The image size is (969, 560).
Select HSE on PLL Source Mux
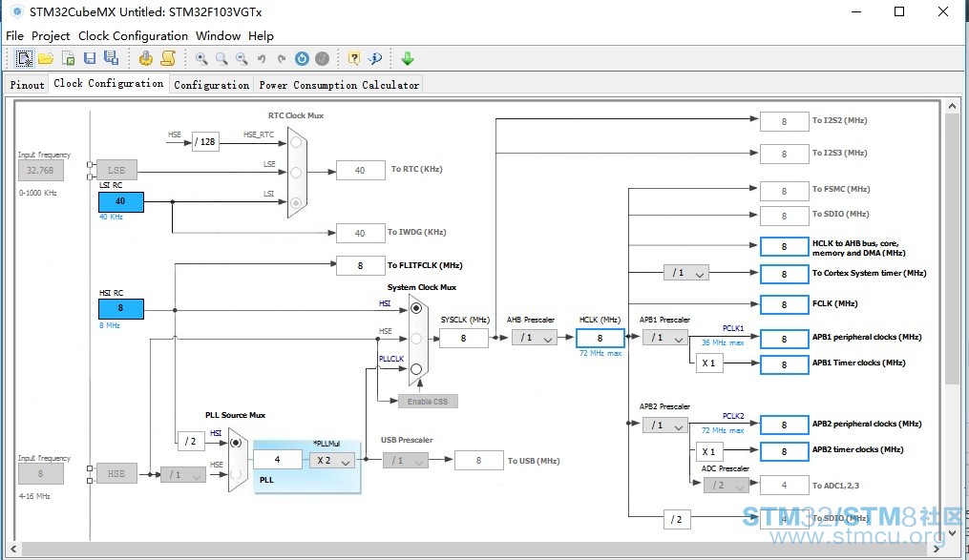click(236, 474)
